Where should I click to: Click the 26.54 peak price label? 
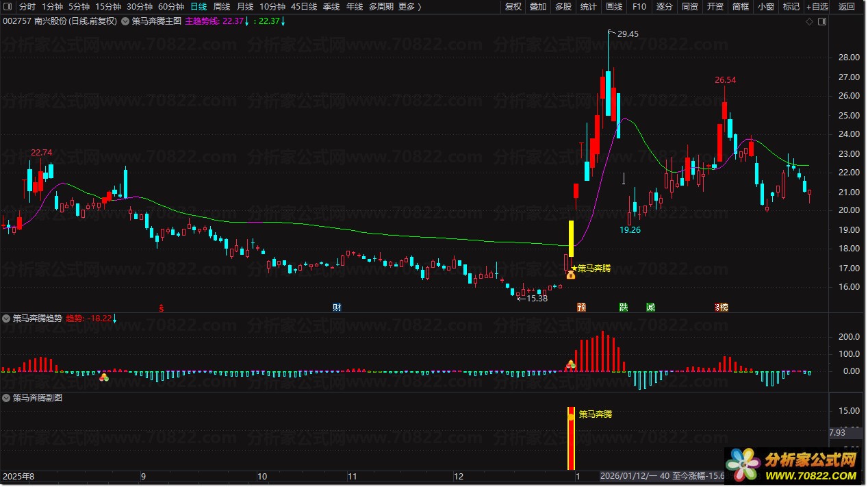pos(726,80)
